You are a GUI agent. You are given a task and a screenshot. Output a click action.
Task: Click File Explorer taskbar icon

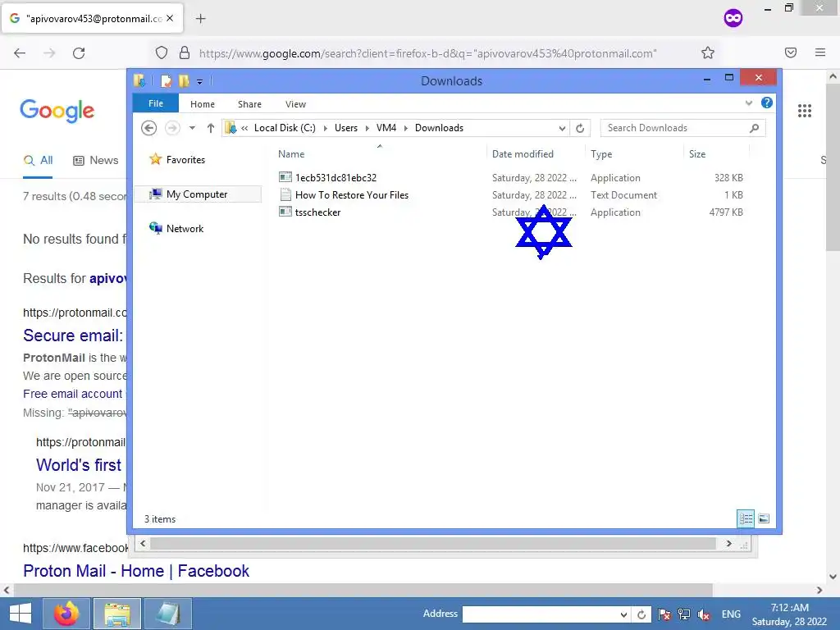click(x=116, y=614)
